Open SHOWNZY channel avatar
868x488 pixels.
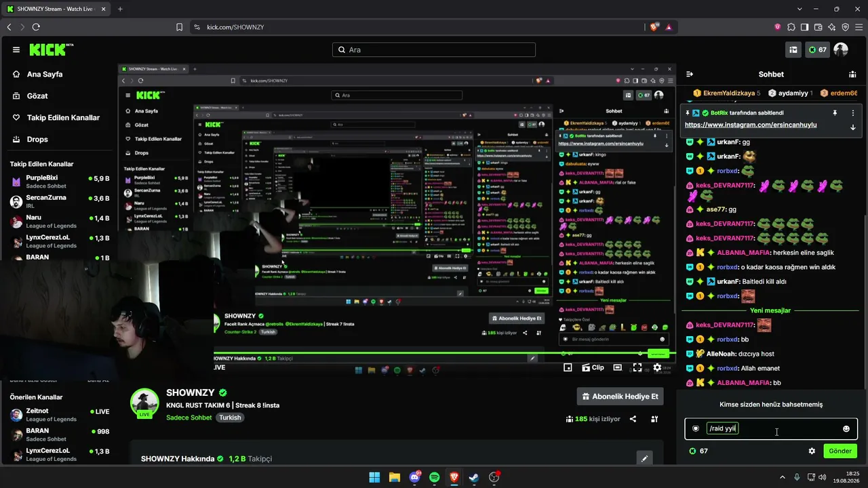click(144, 402)
